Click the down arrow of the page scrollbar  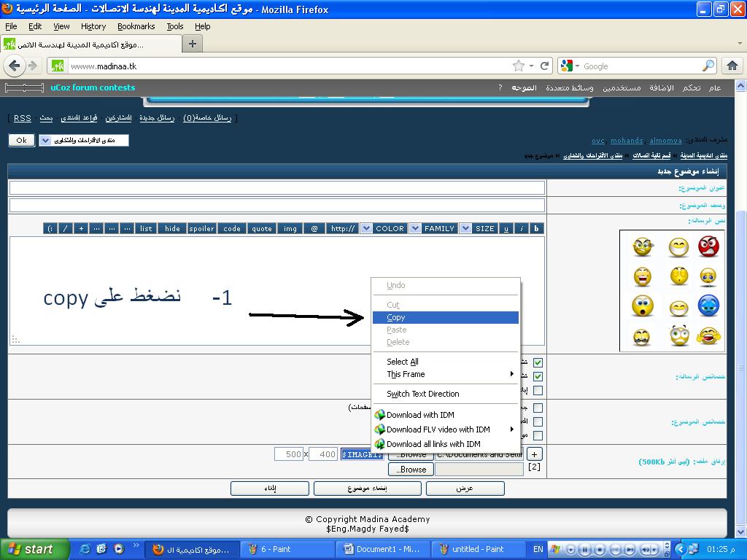pos(741,532)
